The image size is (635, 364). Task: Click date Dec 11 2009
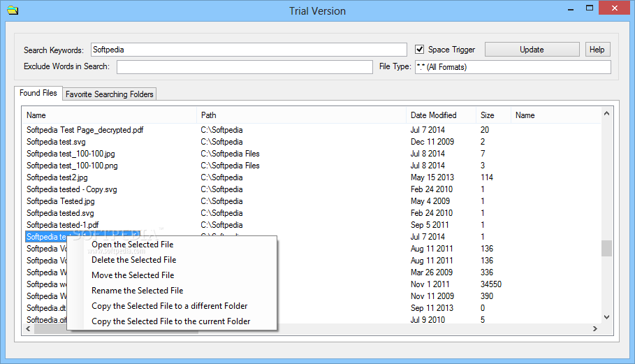pos(432,142)
